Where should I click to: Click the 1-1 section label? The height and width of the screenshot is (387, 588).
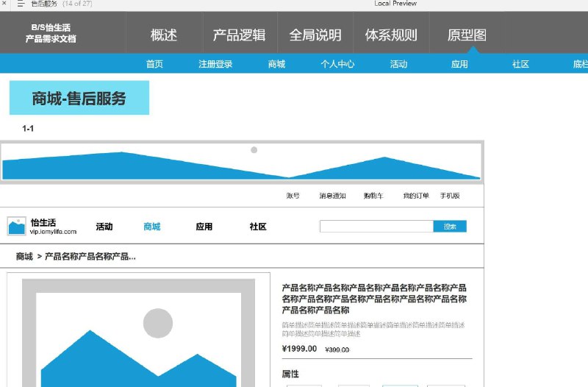tap(28, 128)
